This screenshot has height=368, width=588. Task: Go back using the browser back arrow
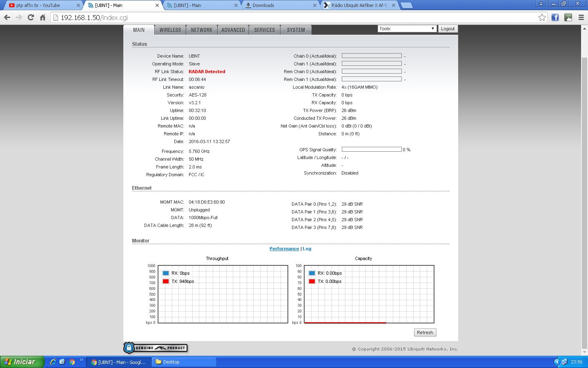pyautogui.click(x=7, y=18)
